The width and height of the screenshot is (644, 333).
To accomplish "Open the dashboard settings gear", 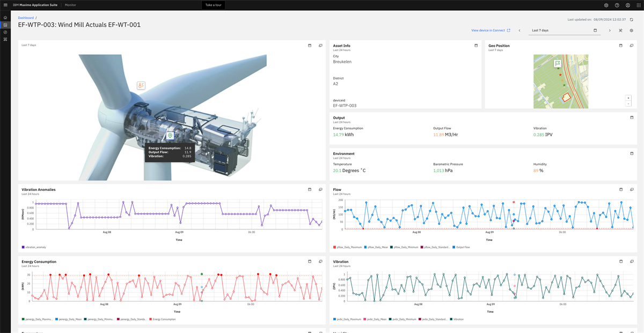I will [x=632, y=31].
